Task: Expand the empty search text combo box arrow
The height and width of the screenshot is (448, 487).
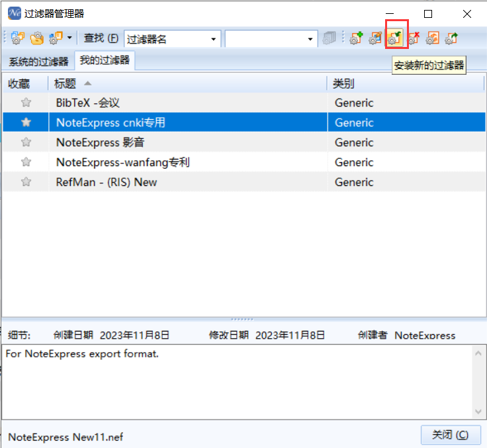Action: pos(310,39)
